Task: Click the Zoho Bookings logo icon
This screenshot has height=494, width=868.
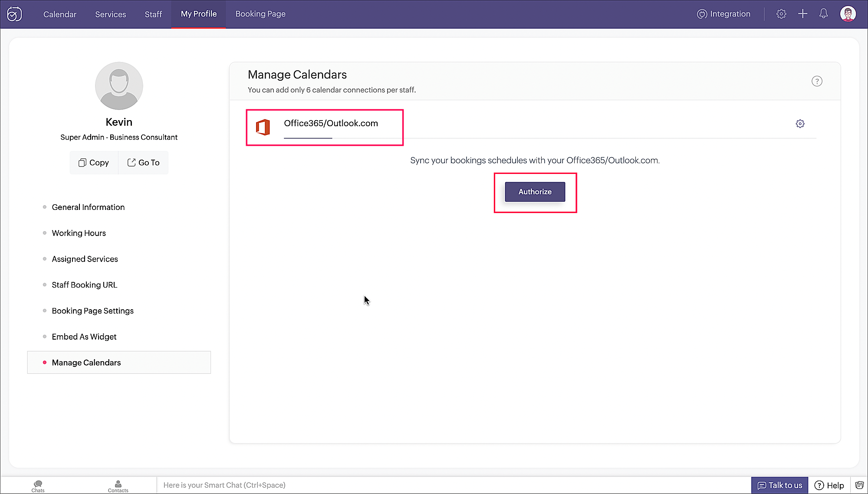Action: (x=14, y=14)
